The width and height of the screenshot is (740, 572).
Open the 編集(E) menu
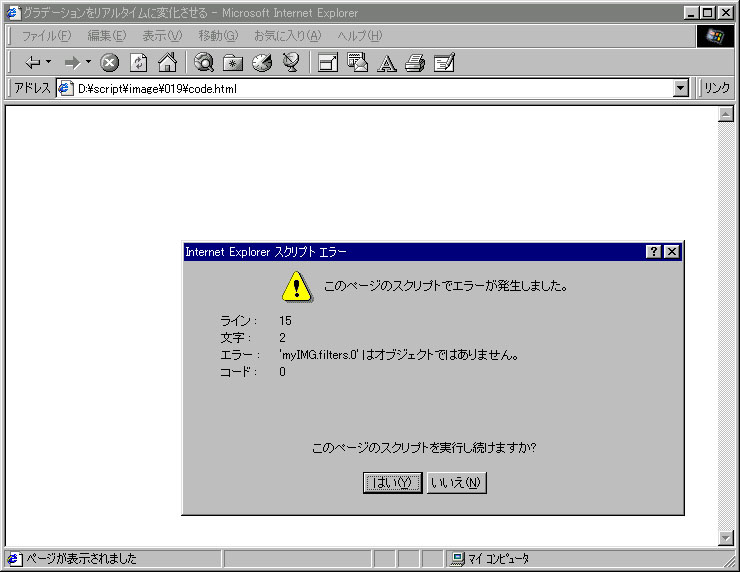click(x=107, y=36)
